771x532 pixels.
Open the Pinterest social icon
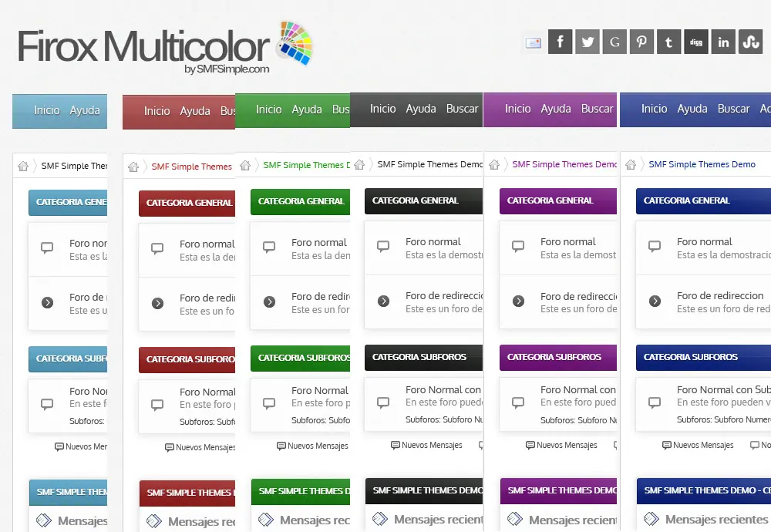[641, 42]
